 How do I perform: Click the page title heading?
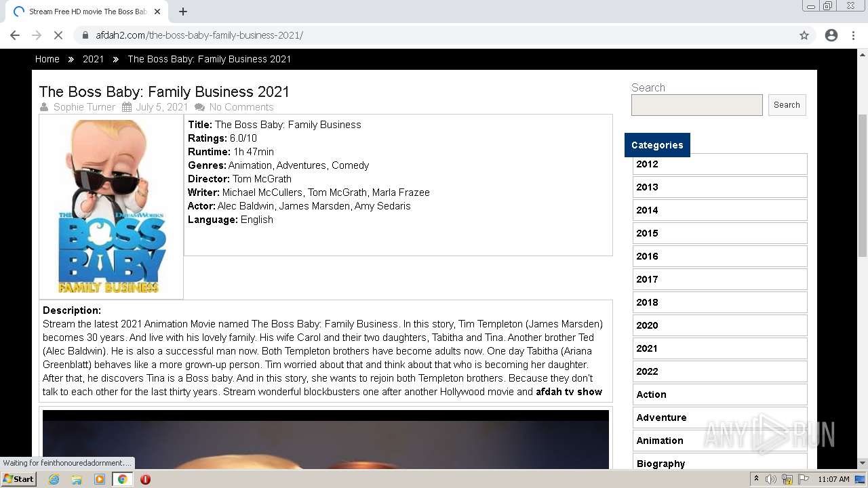click(x=164, y=91)
